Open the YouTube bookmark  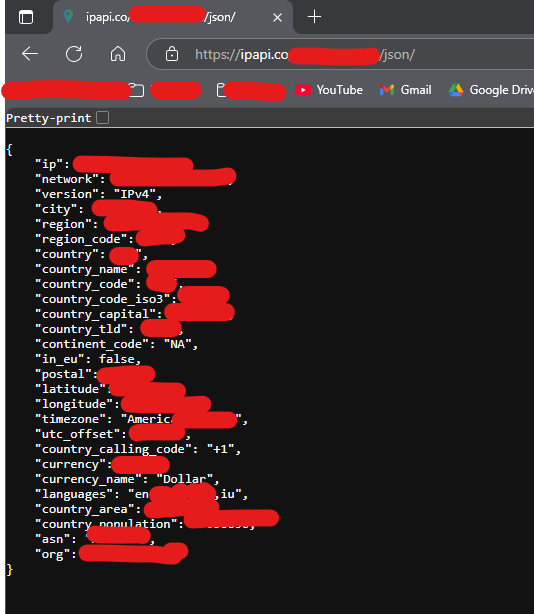click(x=329, y=90)
